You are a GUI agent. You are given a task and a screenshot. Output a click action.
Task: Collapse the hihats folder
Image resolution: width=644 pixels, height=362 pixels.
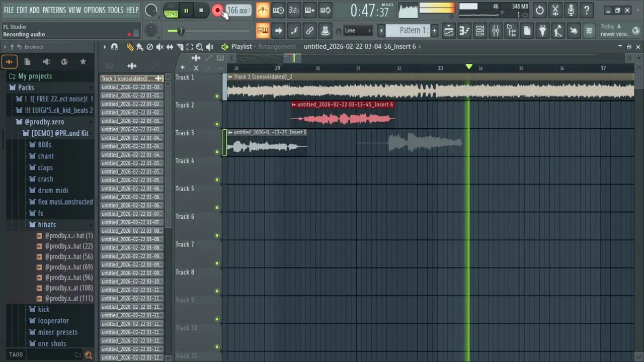pyautogui.click(x=47, y=225)
